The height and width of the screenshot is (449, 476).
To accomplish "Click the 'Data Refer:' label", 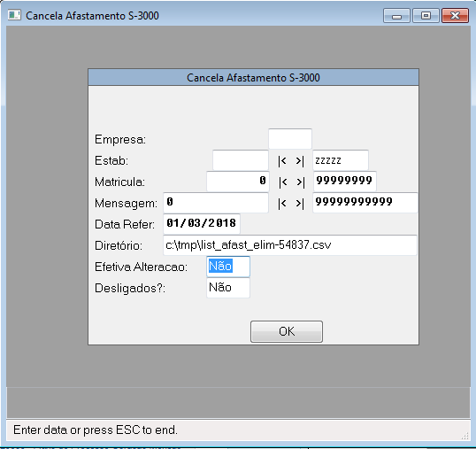I will click(125, 225).
